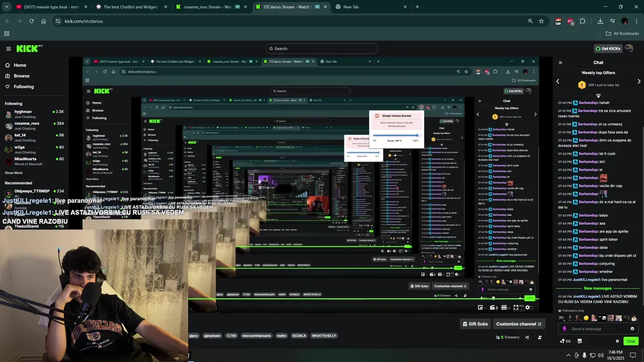The width and height of the screenshot is (644, 362).
Task: Open the shop icon below chat
Action: click(580, 341)
